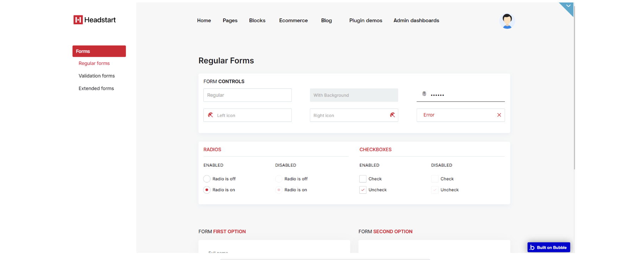The height and width of the screenshot is (260, 644).
Task: Click the Forms sidebar button
Action: tap(99, 51)
